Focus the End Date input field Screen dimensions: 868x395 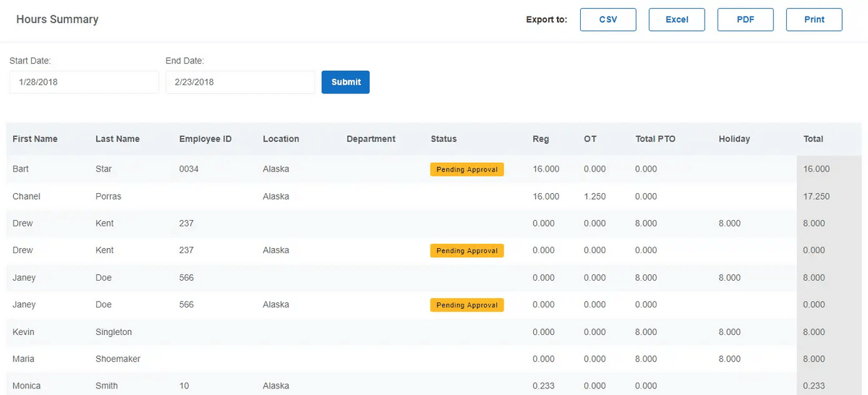click(240, 82)
